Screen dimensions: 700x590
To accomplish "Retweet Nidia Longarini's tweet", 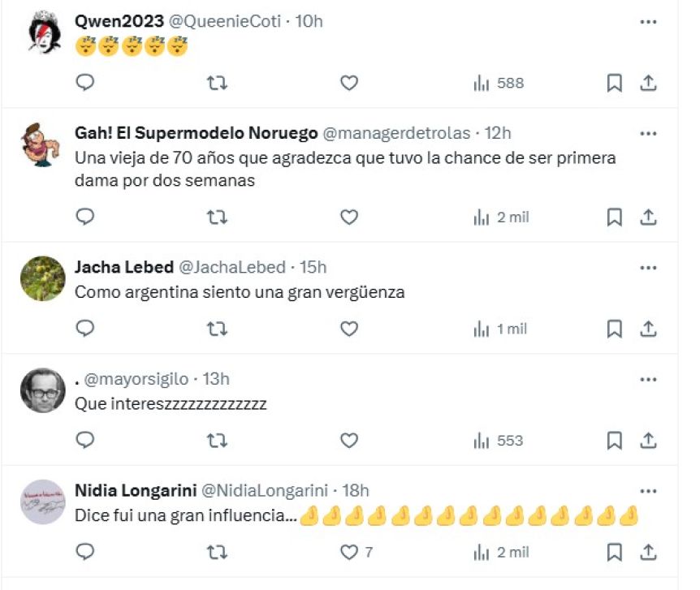I will (x=217, y=553).
